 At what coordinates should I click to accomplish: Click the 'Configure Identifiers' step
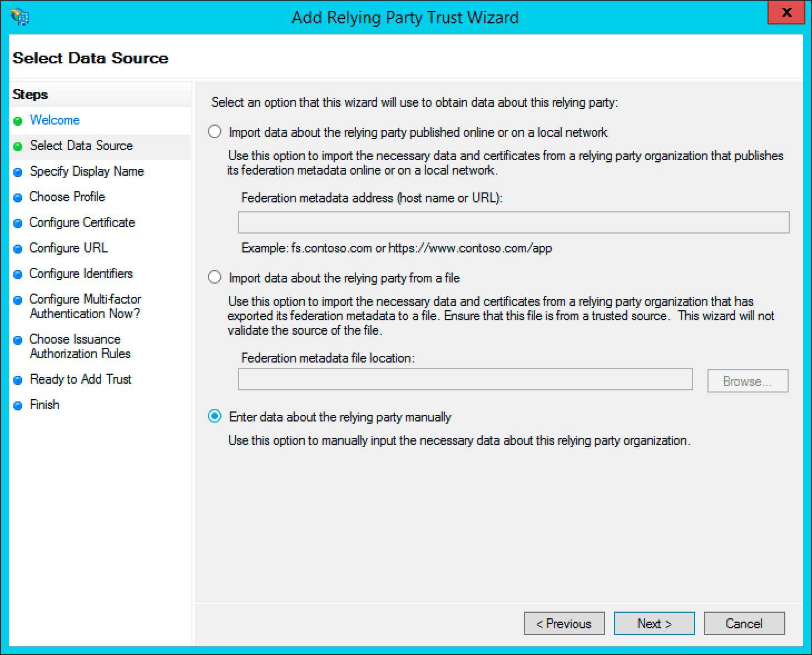81,274
